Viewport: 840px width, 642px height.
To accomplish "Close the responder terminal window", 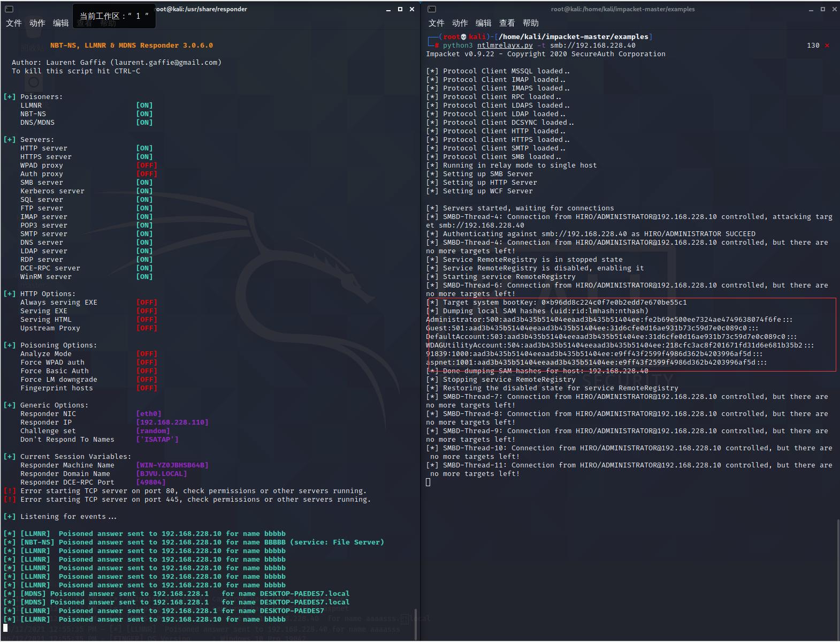I will point(412,9).
